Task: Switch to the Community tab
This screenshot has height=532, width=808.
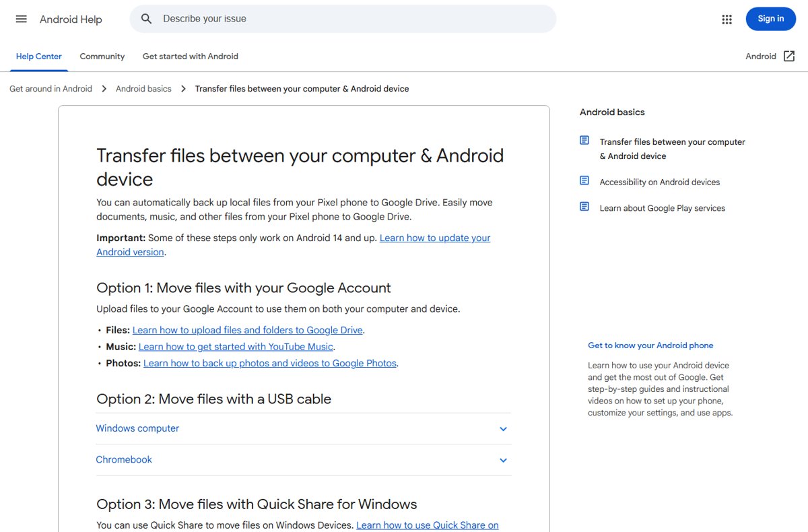Action: pyautogui.click(x=102, y=57)
